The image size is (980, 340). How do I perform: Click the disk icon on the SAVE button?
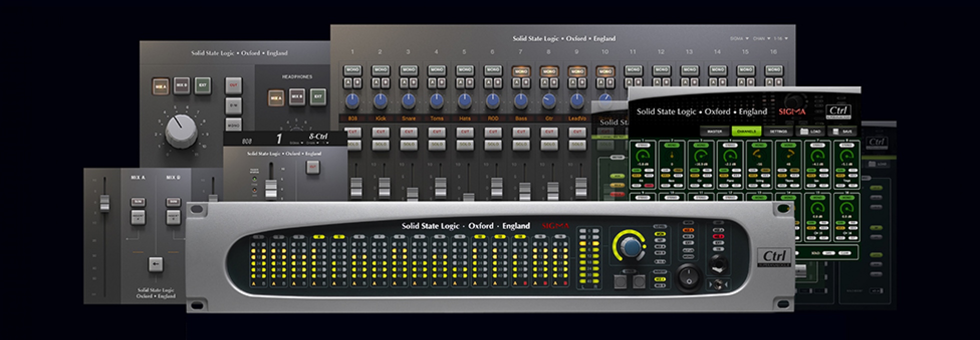[x=836, y=131]
